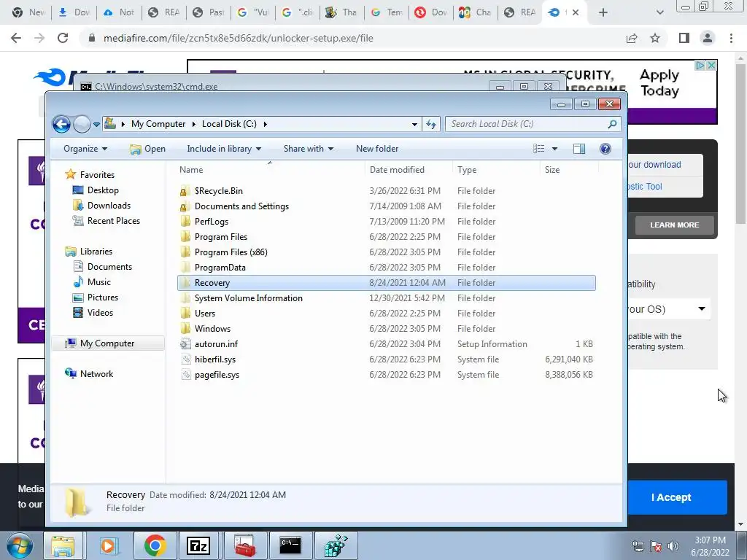Expand the more view options arrow
Viewport: 747px width, 560px height.
click(554, 149)
